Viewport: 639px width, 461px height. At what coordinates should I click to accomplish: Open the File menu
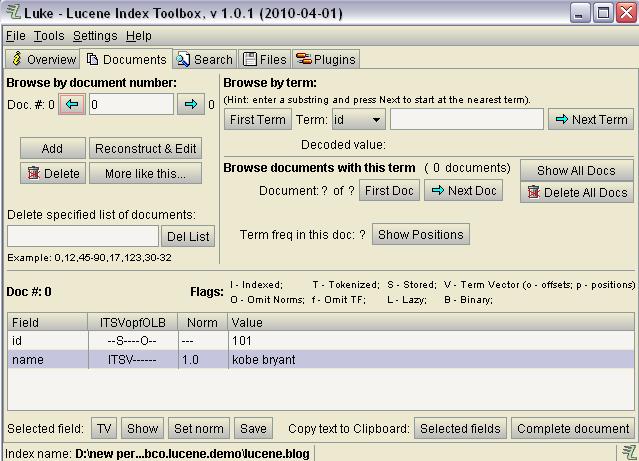[16, 36]
